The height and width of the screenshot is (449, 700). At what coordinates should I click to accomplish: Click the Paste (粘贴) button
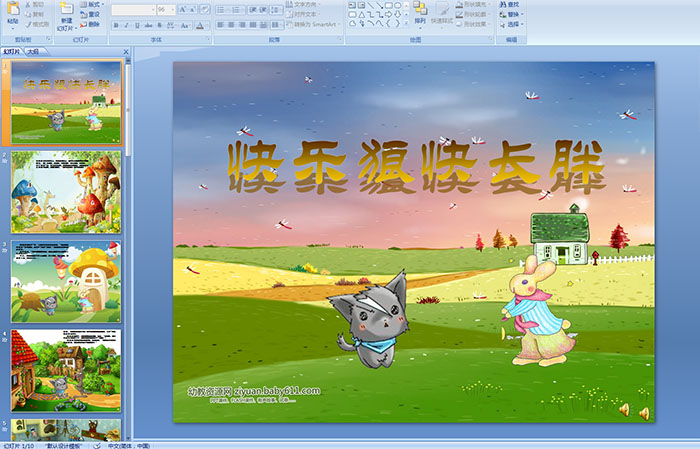(13, 16)
